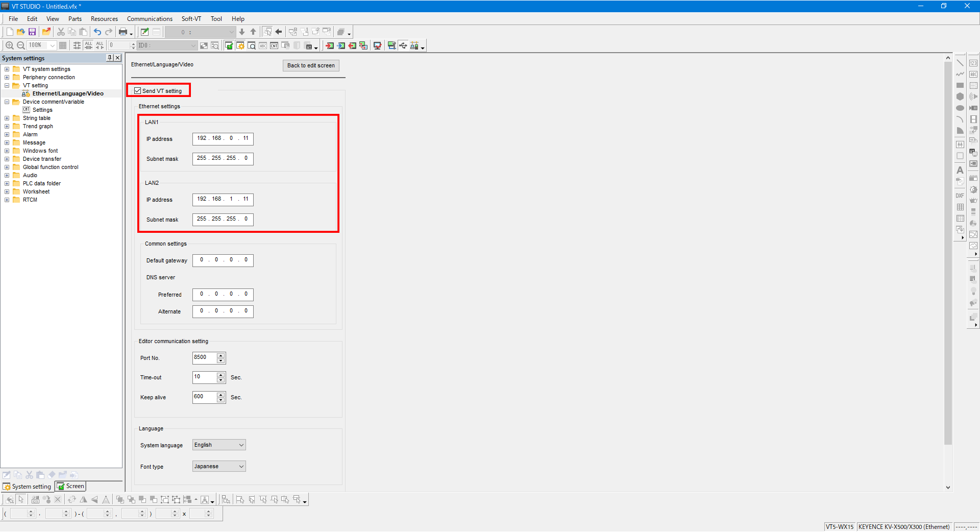Expand the VT system settings folder
Screen dimensions: 980x532
[x=7, y=69]
